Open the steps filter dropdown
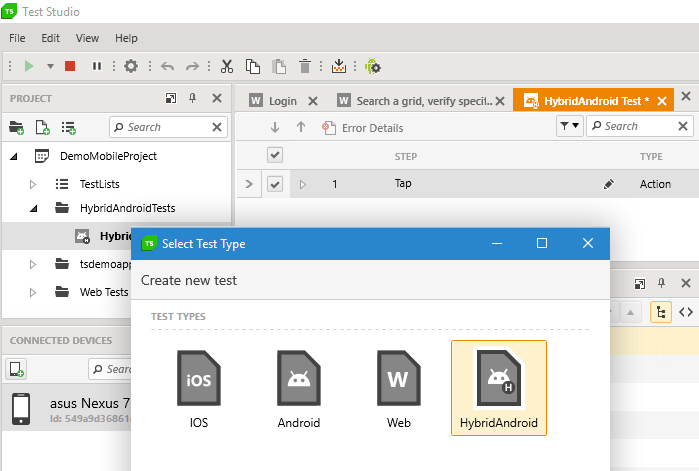699x471 pixels. (570, 126)
